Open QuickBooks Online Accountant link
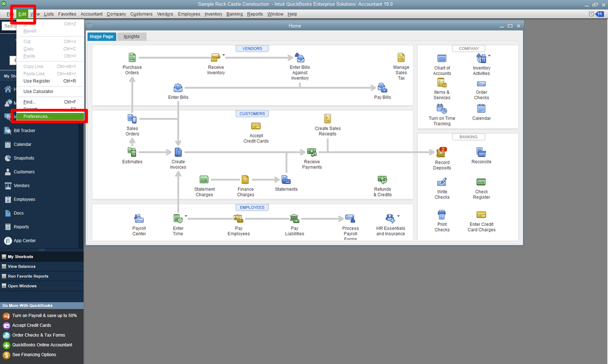This screenshot has height=364, width=608. tap(42, 345)
